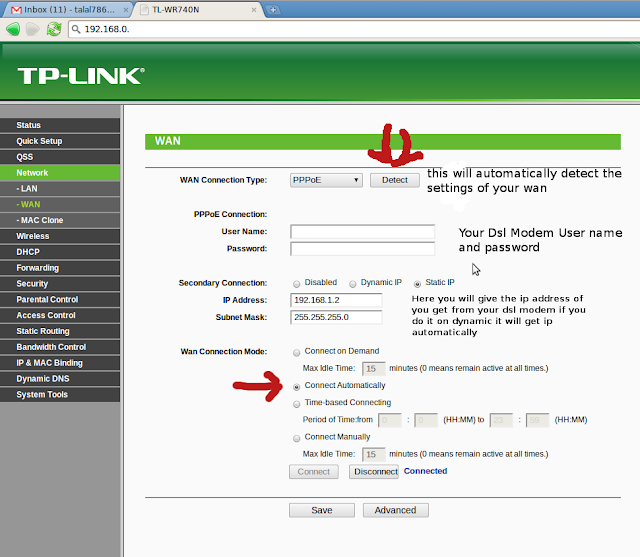Screen dimensions: 640x557
Task: Open a new browser tab
Action: click(273, 9)
